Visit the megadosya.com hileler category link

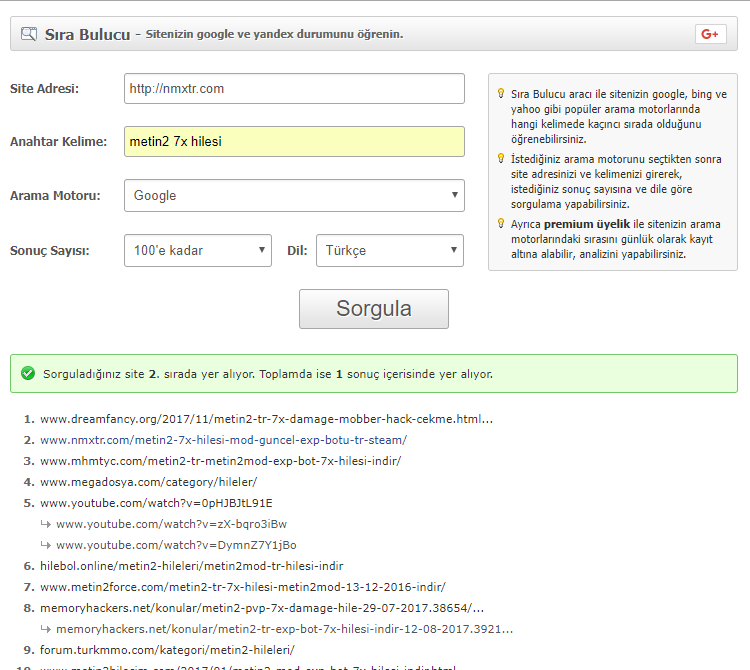point(149,482)
